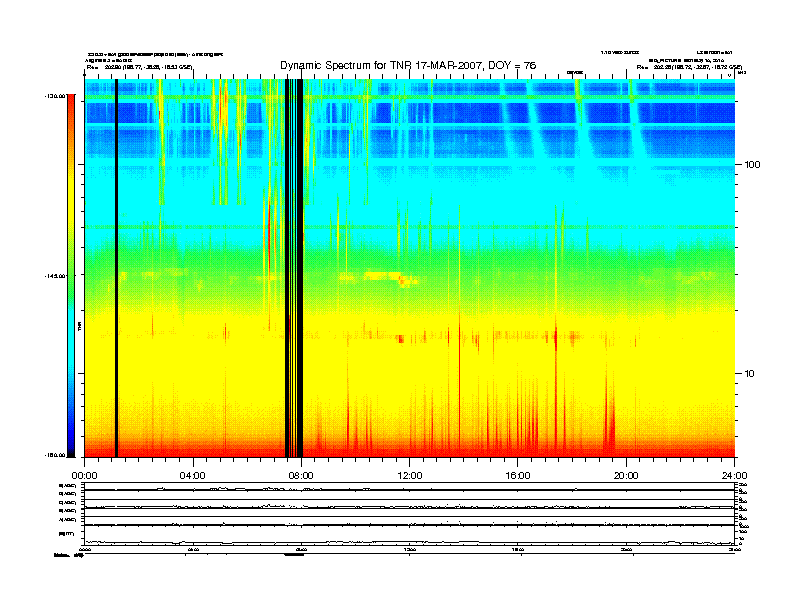Click the 12:00 time axis label
The image size is (792, 612).
coord(410,476)
